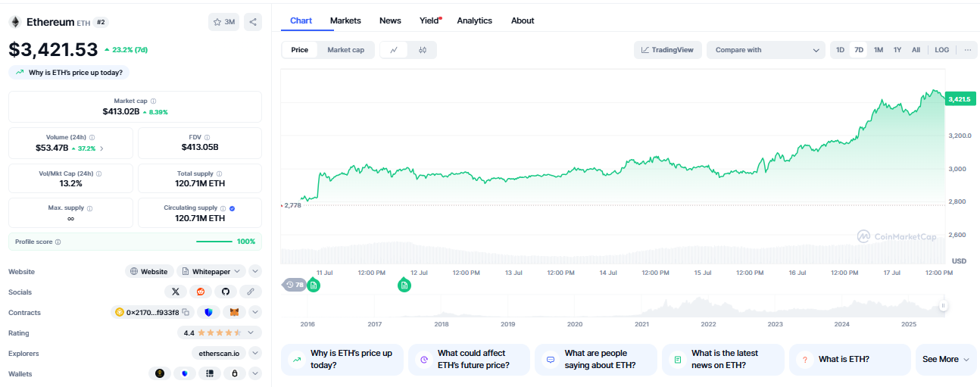Image resolution: width=980 pixels, height=387 pixels.
Task: Open Ethereum's X (Twitter) social link
Action: coord(176,292)
